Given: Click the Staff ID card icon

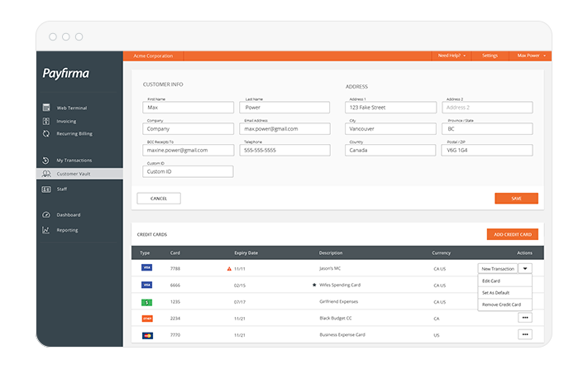Looking at the screenshot, I should [46, 189].
